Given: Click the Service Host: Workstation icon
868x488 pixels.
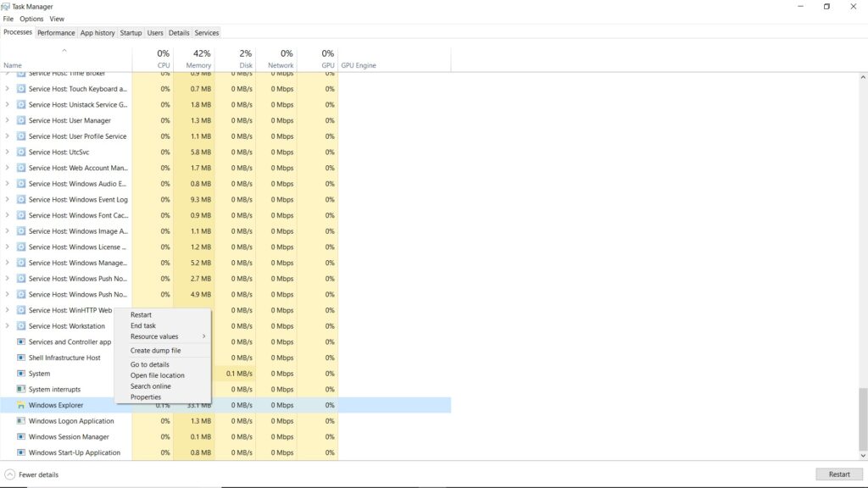Looking at the screenshot, I should click(x=21, y=326).
